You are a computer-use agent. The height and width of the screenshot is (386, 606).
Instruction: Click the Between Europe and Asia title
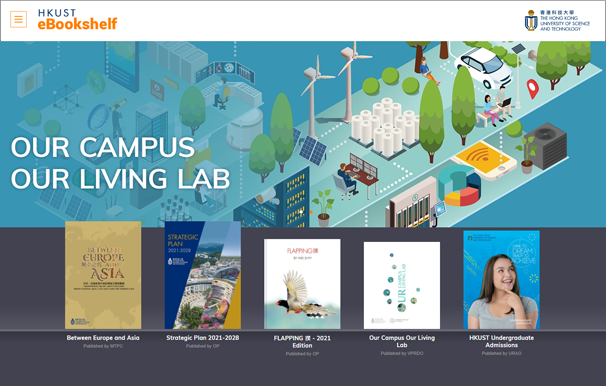[x=103, y=338]
